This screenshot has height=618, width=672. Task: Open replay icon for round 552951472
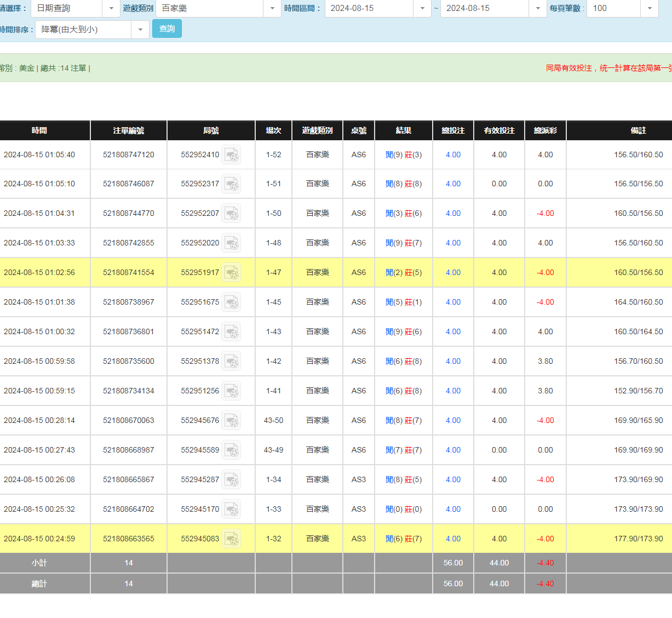pyautogui.click(x=231, y=332)
